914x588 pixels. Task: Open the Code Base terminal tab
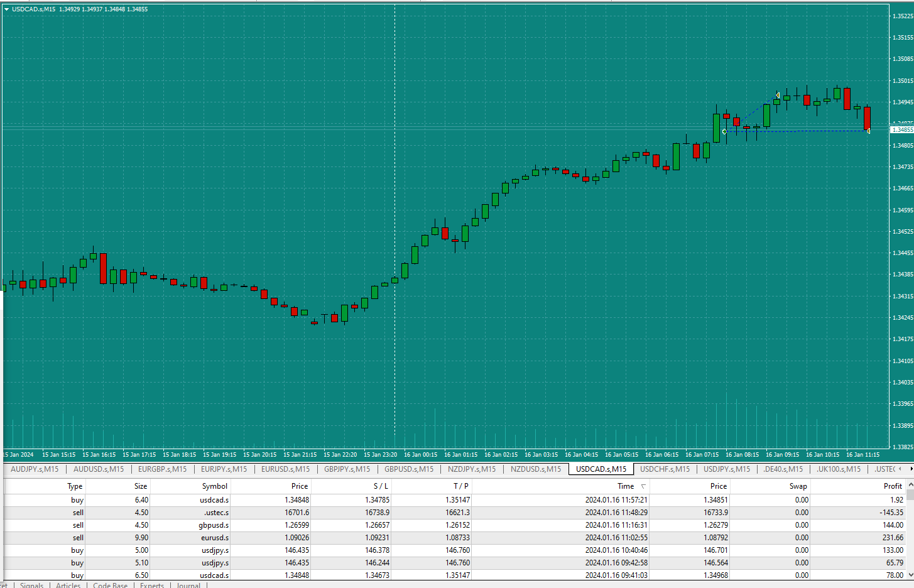pos(110,585)
